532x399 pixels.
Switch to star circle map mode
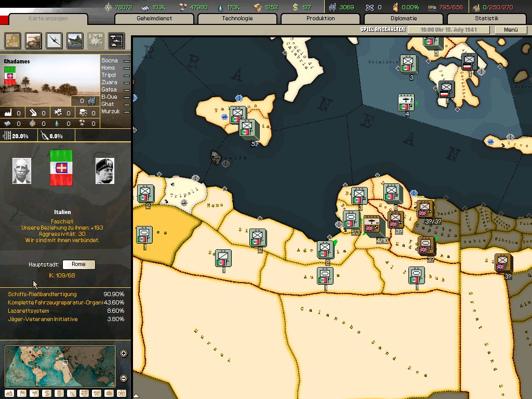[x=122, y=393]
